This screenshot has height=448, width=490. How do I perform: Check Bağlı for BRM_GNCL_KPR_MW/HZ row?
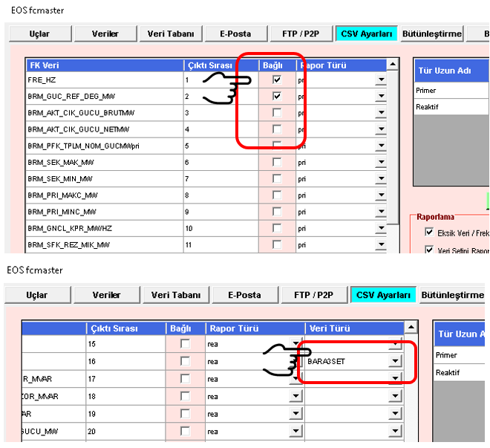pos(277,229)
